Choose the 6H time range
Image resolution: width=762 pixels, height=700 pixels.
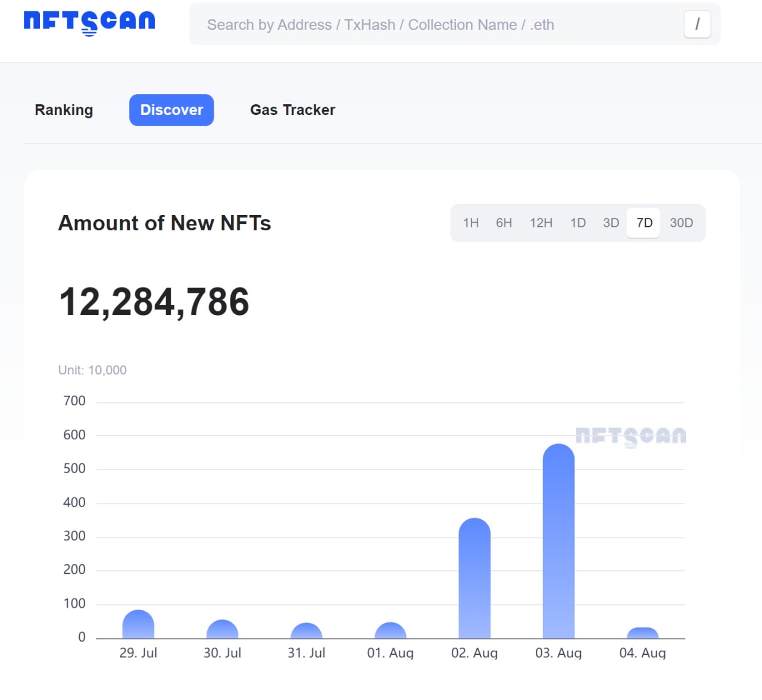[x=504, y=223]
